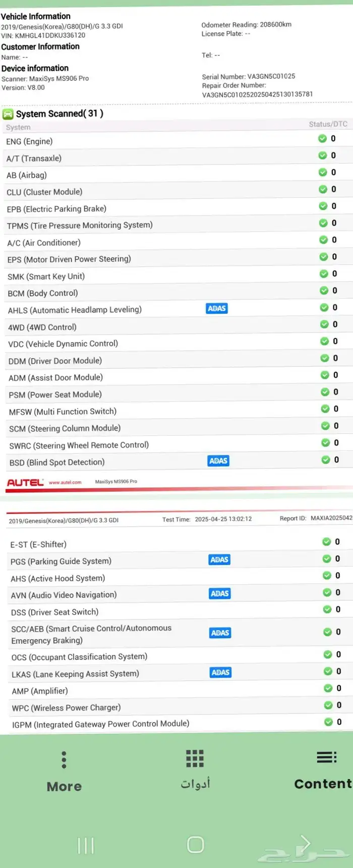Tap the Android recent apps button
Image resolution: width=353 pixels, height=868 pixels.
[x=86, y=845]
